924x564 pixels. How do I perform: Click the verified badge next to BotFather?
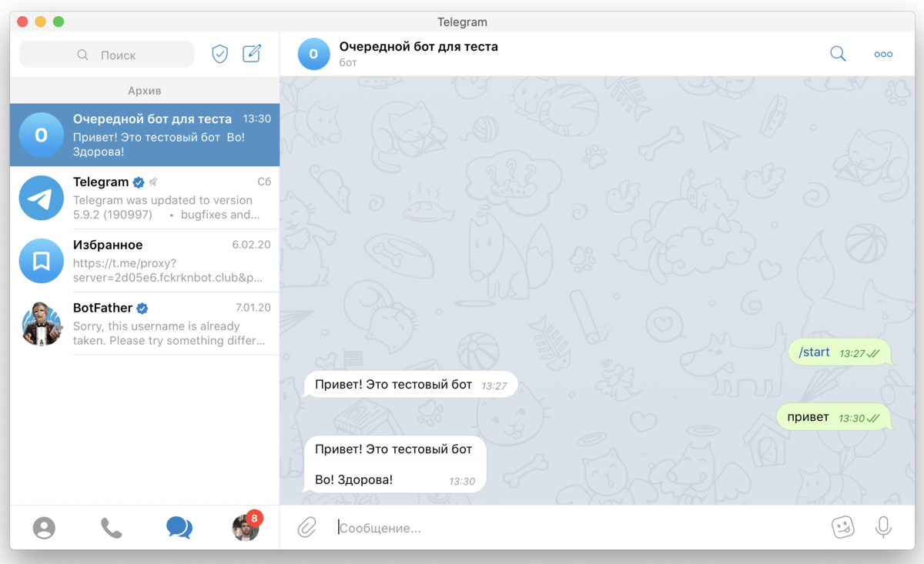click(x=142, y=309)
